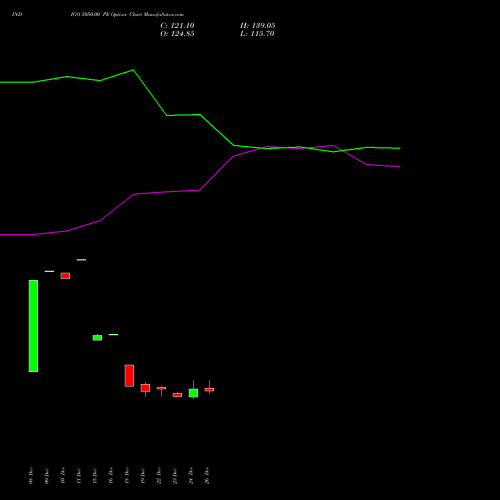Select the green candle for 24 Dec
This screenshot has width=500, height=500.
point(193,393)
